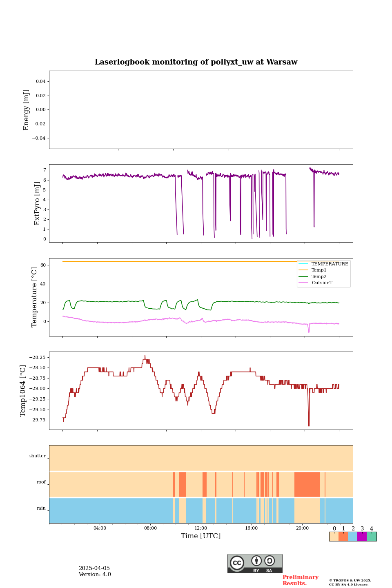Select the peach colorbar swatch labeled 0
The width and height of the screenshot is (392, 588).
pyautogui.click(x=334, y=537)
